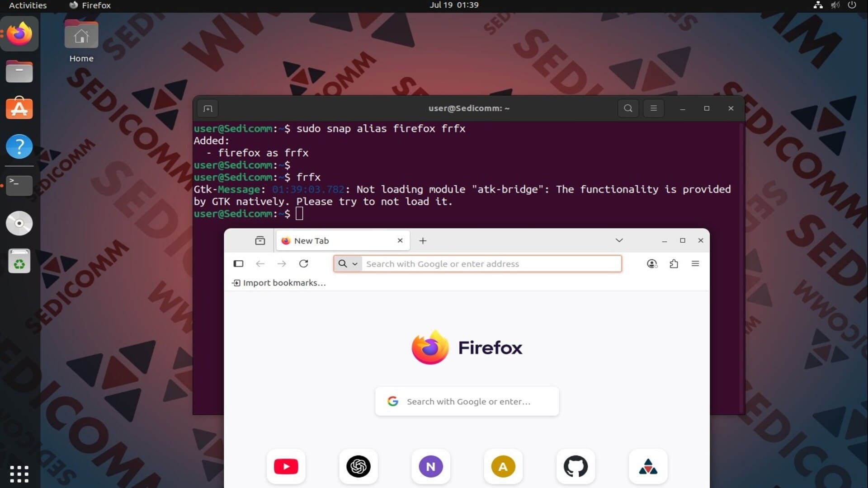This screenshot has height=488, width=868.
Task: Open the YouTube shortcut tile
Action: (x=286, y=466)
